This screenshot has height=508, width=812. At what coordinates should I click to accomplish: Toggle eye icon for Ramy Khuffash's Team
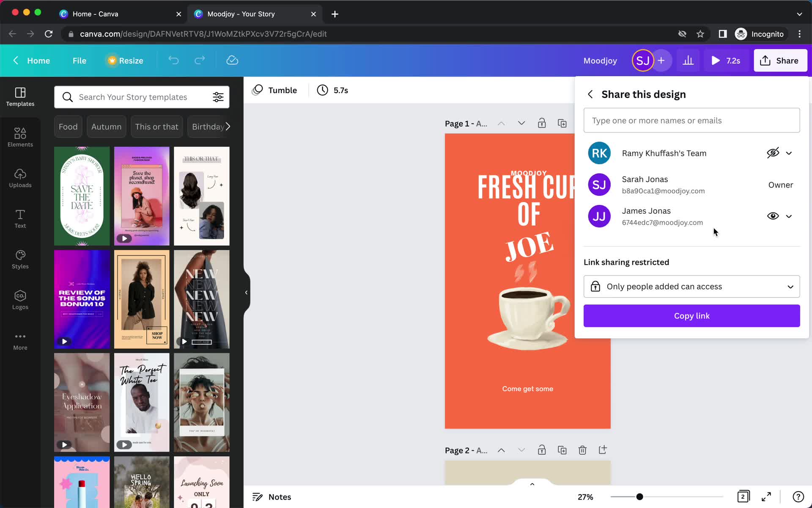point(773,153)
